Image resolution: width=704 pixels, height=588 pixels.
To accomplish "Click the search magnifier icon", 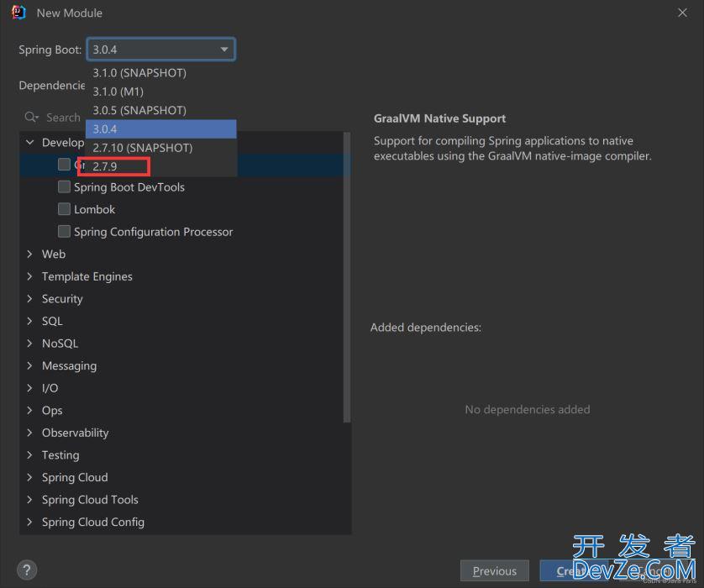I will coord(31,117).
